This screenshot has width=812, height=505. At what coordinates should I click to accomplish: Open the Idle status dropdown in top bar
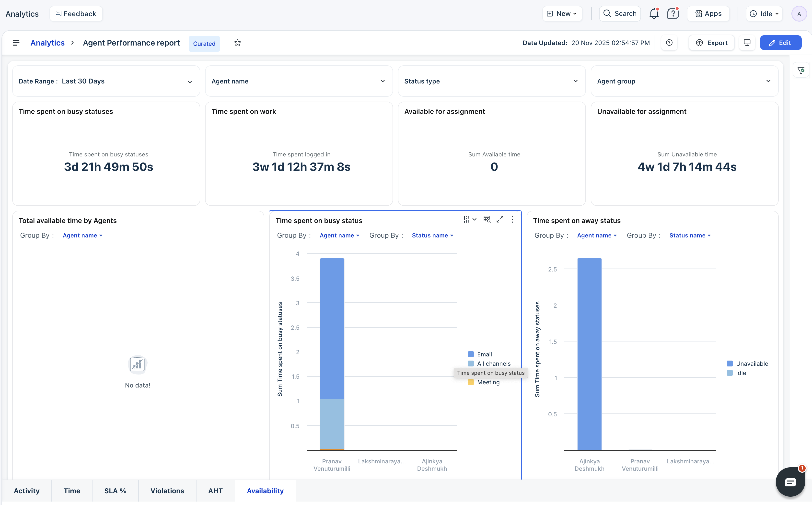click(764, 14)
